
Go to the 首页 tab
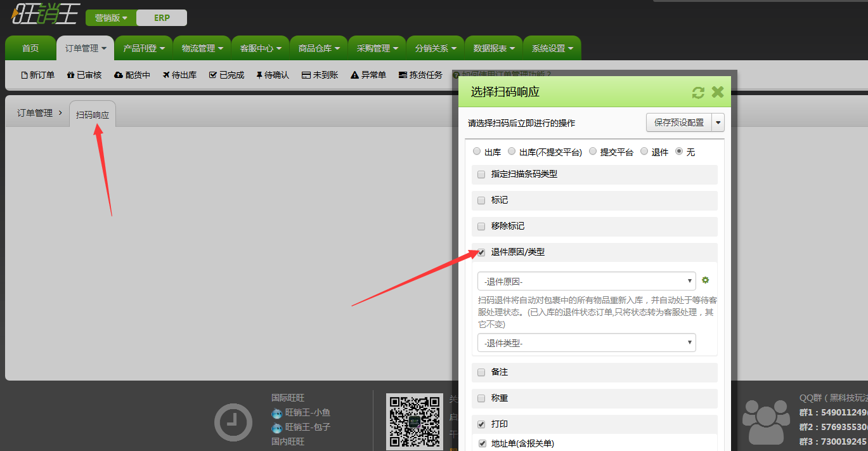(30, 48)
